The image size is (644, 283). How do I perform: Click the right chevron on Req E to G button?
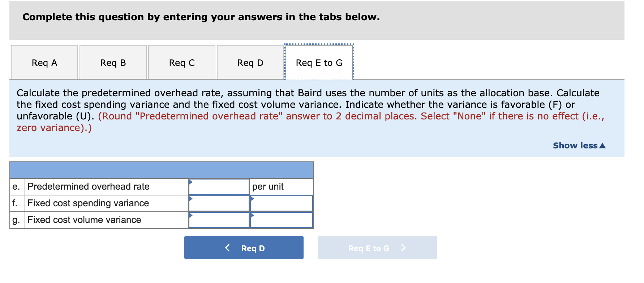pyautogui.click(x=404, y=248)
